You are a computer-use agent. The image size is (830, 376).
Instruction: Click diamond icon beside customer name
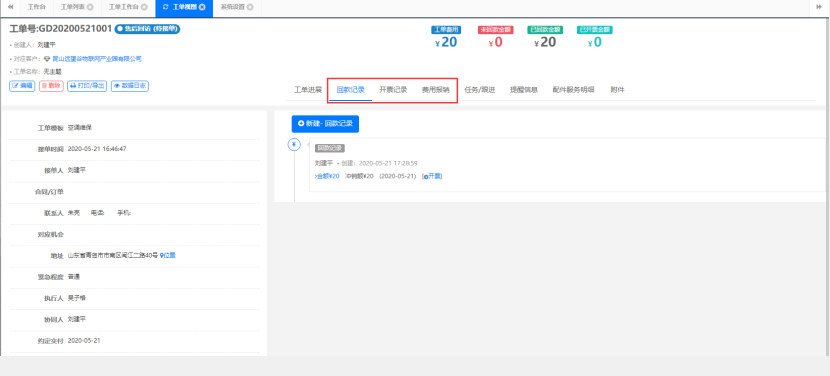tap(47, 59)
